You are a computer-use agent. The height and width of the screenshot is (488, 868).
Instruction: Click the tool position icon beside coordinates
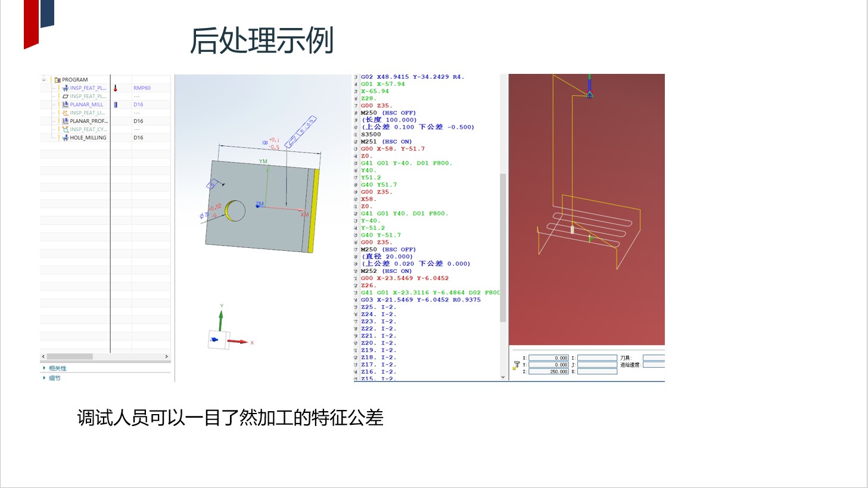(517, 365)
